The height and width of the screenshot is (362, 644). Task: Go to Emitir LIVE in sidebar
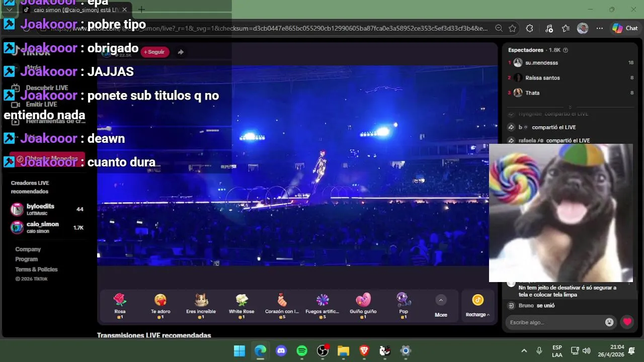41,105
